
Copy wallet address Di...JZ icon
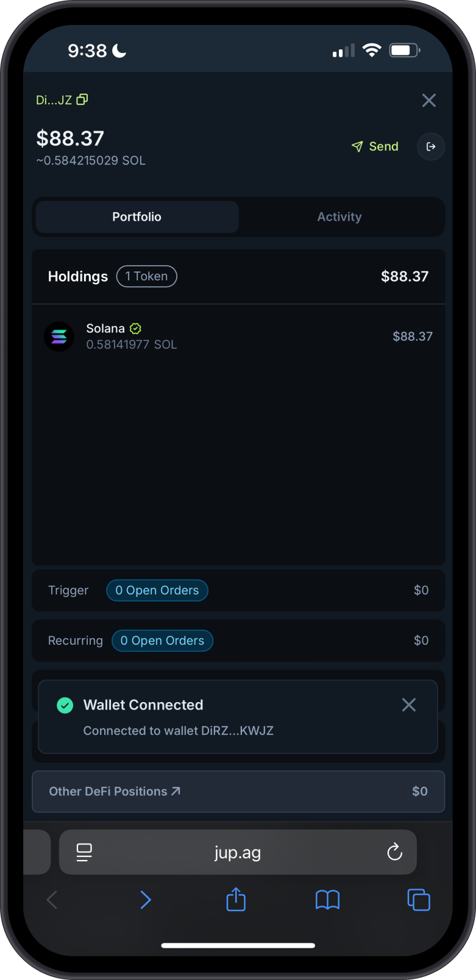82,99
